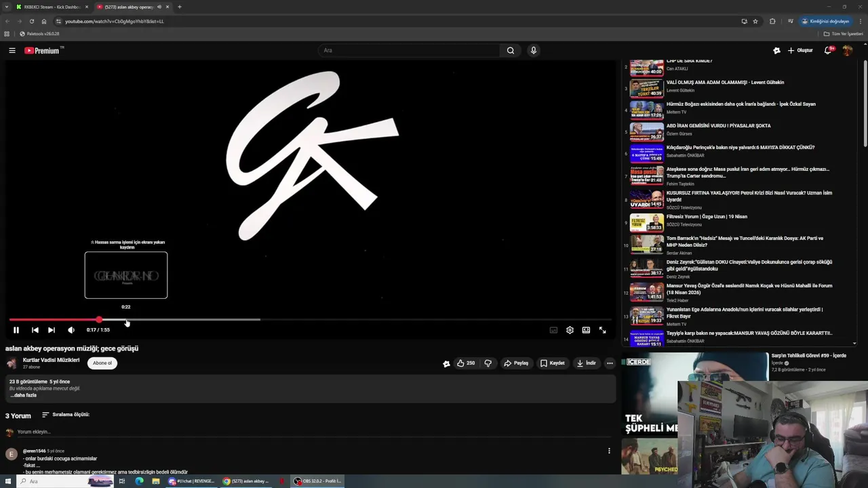
Task: Open more actions menu beside İndir
Action: (610, 363)
